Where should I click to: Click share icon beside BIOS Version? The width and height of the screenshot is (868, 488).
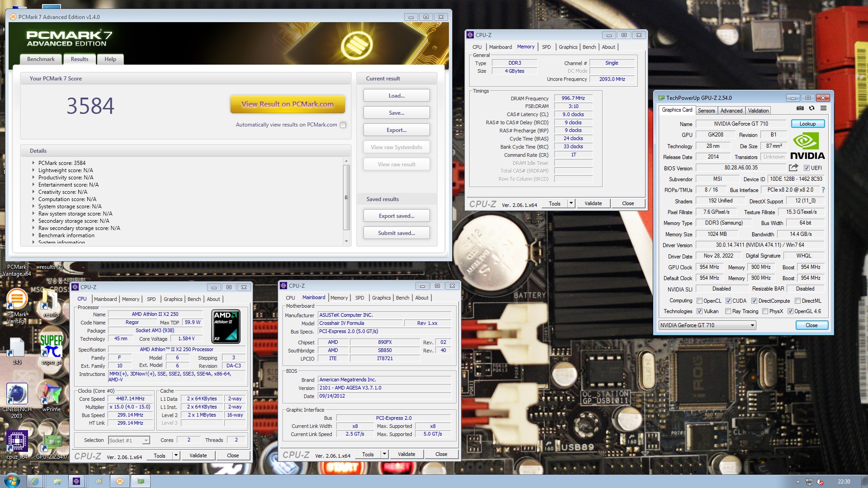793,168
